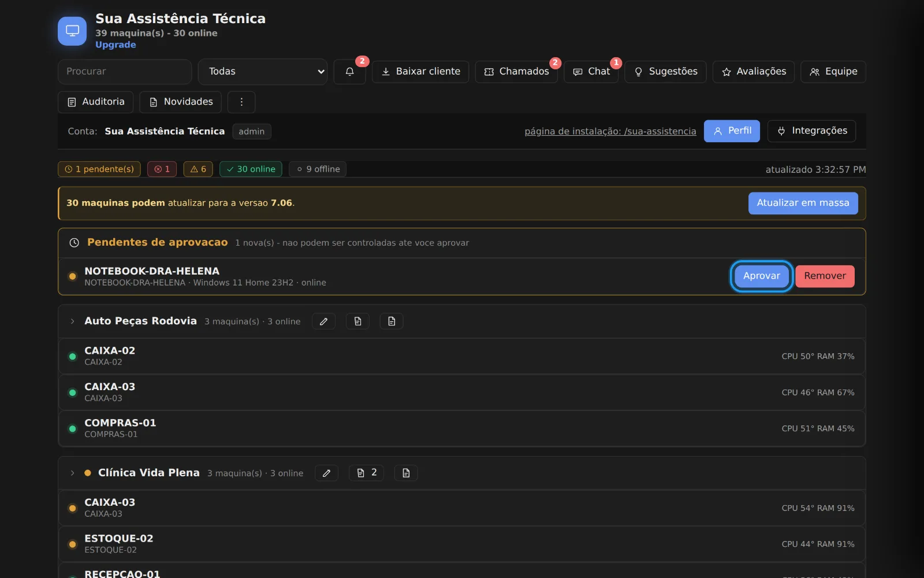Click the second document icon for Auto Peças Rodovia
Screen dimensions: 924x578
point(392,321)
